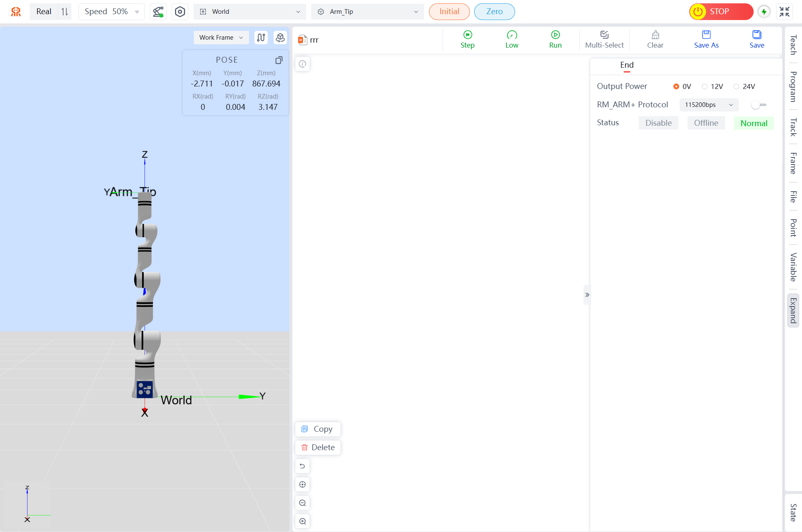Click the center crosshair icon

coord(302,484)
